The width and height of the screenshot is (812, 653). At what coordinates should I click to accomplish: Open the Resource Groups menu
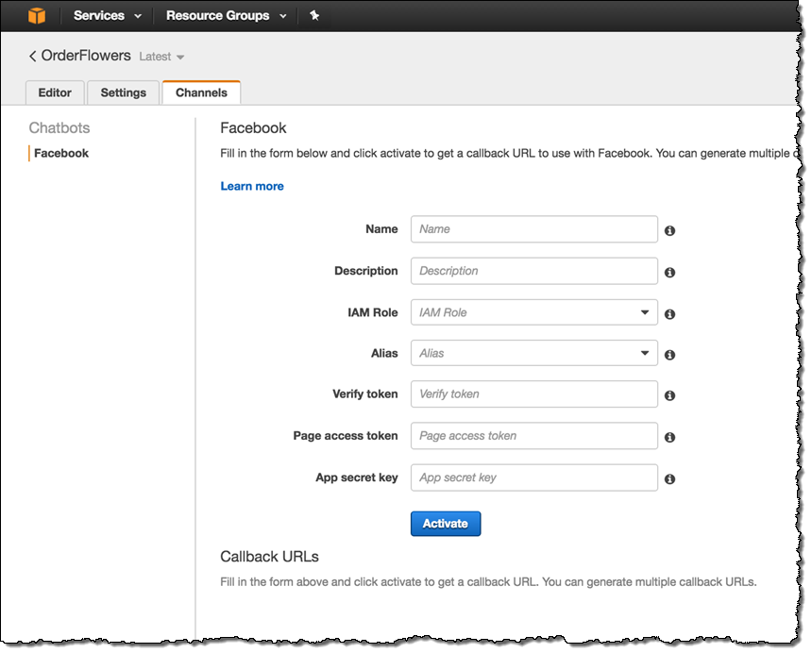point(227,15)
